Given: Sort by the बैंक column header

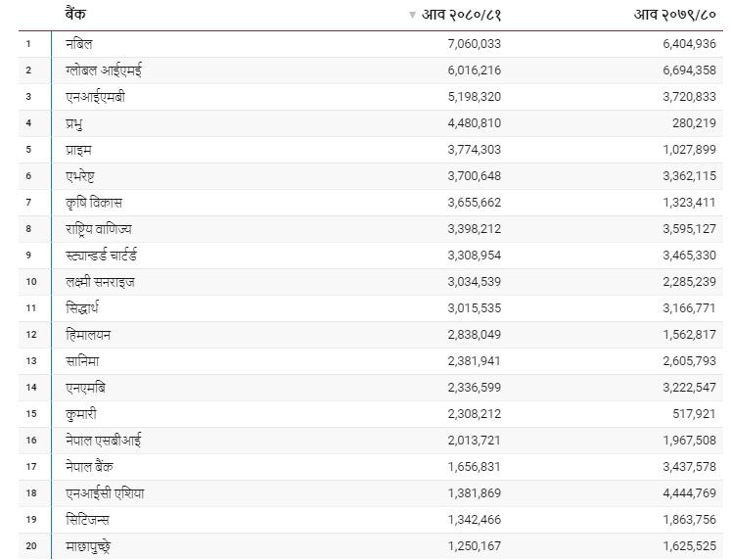Looking at the screenshot, I should click(x=75, y=14).
